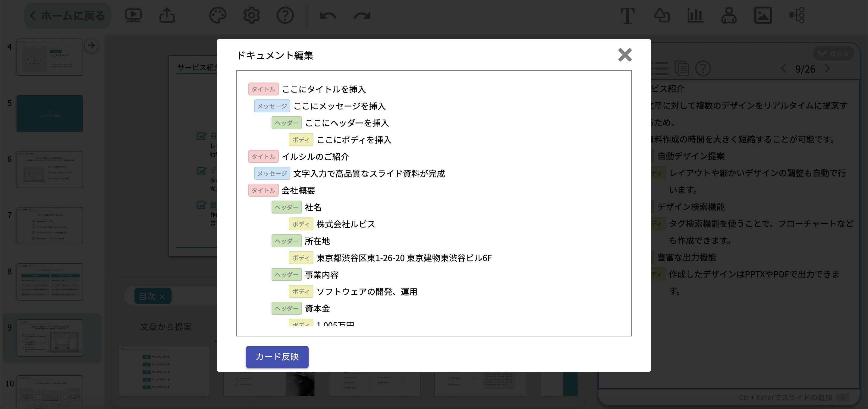Insert a person illustration icon

[x=728, y=15]
